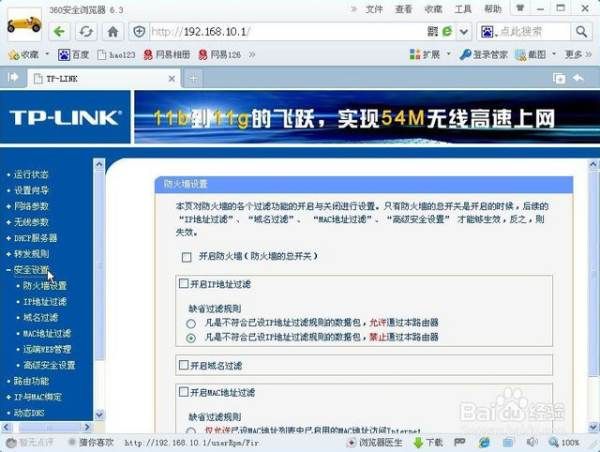Click the security shield icon beside address bar
600x452 pixels.
pyautogui.click(x=139, y=32)
